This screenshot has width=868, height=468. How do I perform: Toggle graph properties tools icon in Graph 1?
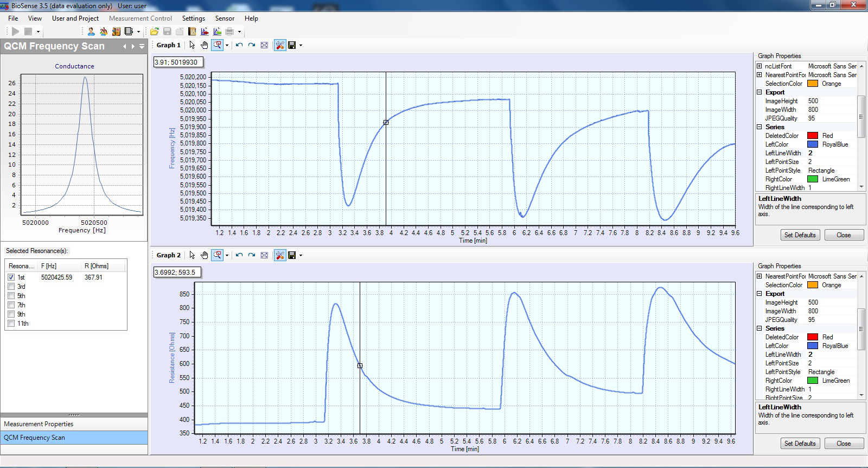click(280, 45)
